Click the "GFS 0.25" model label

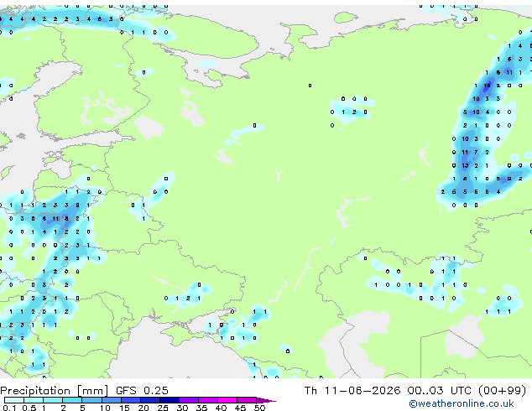pos(142,391)
